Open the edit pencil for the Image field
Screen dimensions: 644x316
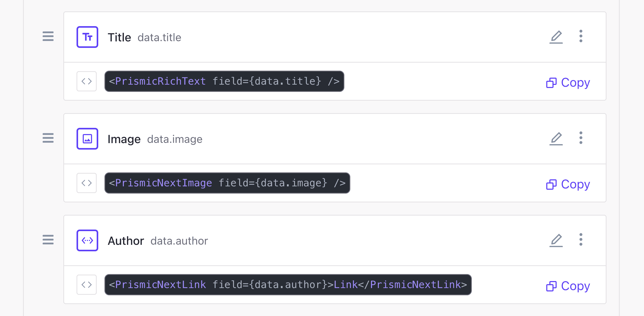pyautogui.click(x=556, y=139)
